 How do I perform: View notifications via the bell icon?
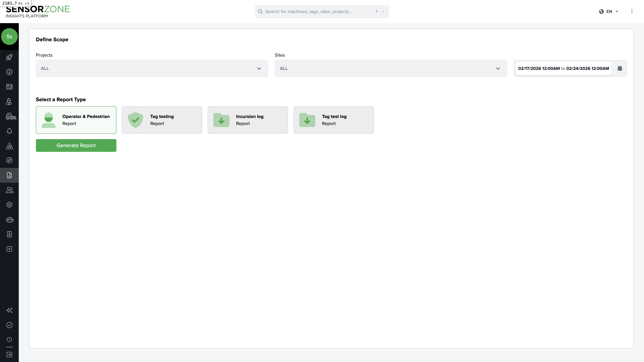pos(10,131)
